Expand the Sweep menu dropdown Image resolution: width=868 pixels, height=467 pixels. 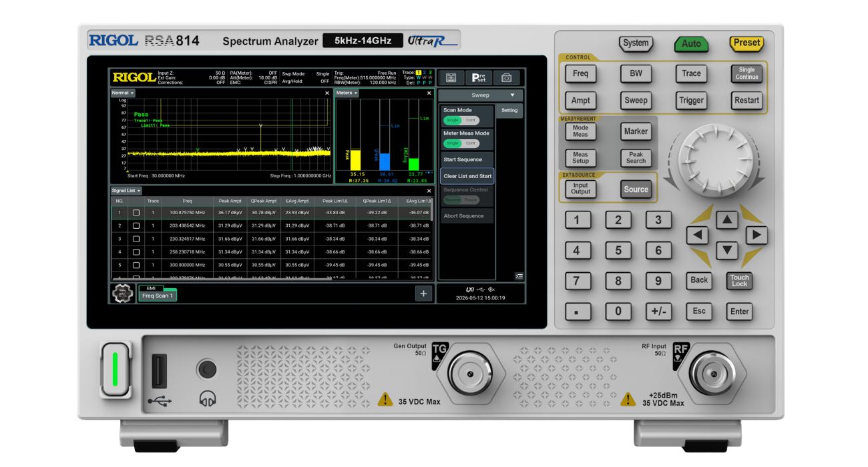[x=481, y=95]
